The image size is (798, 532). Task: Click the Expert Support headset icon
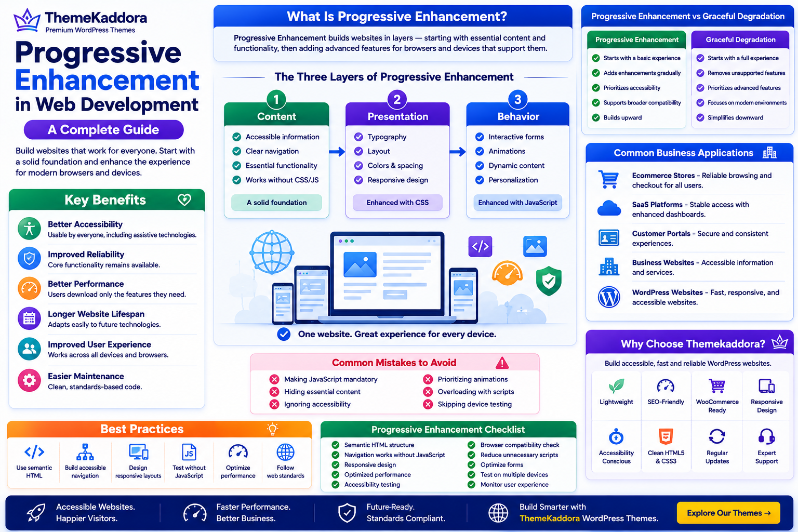(766, 436)
